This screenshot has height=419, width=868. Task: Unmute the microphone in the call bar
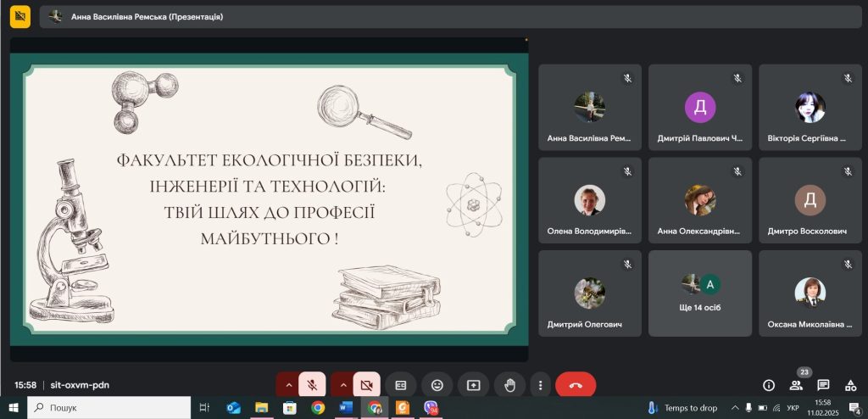tap(312, 385)
